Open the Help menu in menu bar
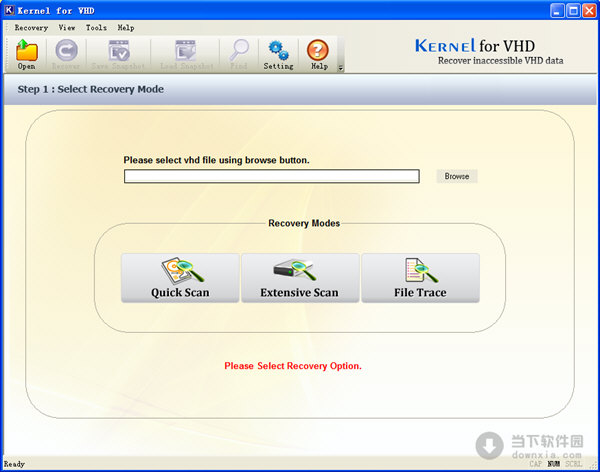Screen dimensions: 600x472 pos(126,28)
